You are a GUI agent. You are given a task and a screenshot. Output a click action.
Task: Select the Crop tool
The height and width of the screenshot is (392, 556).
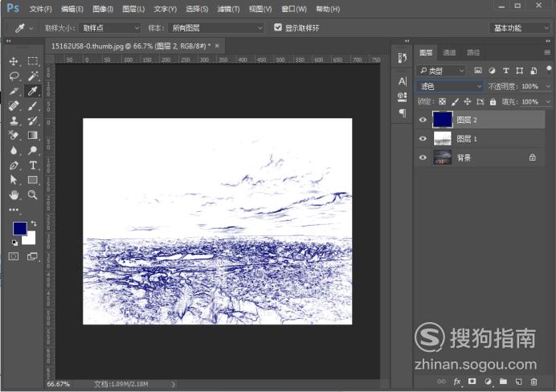click(x=14, y=91)
